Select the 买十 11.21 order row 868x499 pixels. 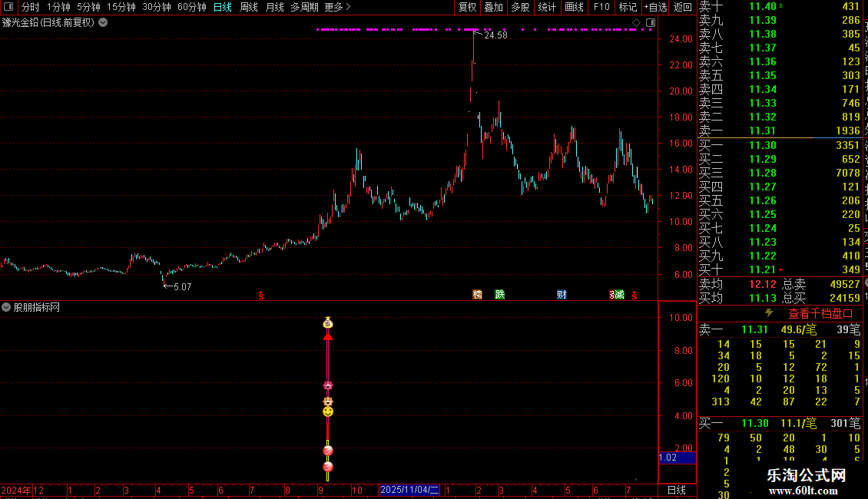pos(780,269)
